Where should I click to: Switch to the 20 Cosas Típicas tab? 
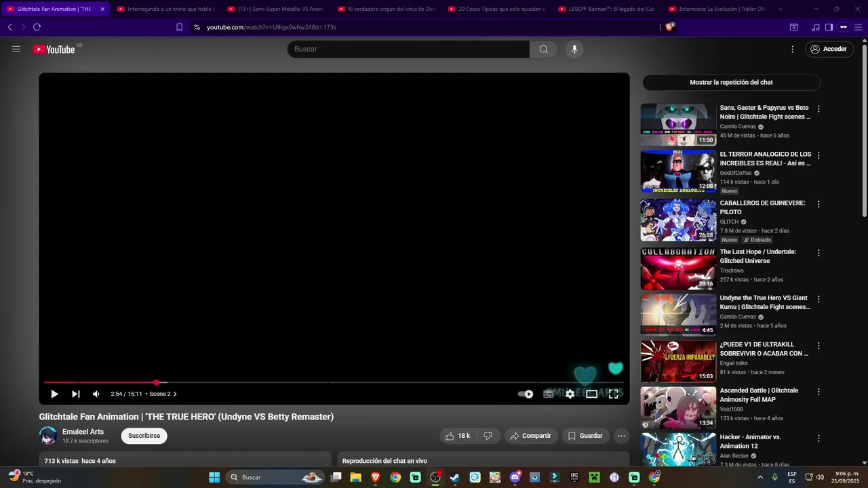[496, 9]
